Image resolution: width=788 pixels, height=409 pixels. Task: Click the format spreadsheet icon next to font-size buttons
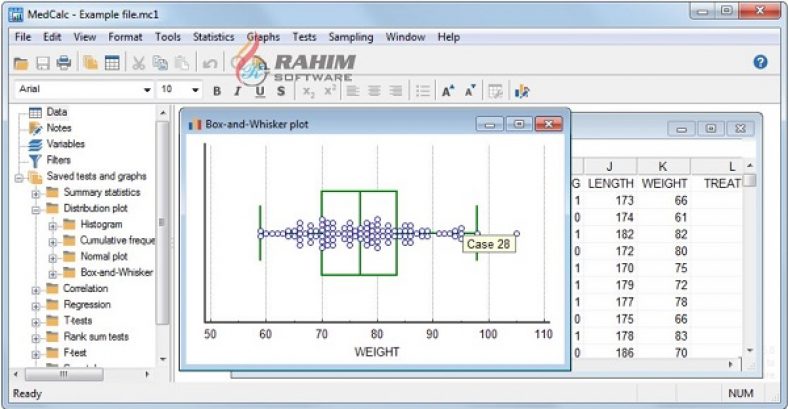click(496, 91)
